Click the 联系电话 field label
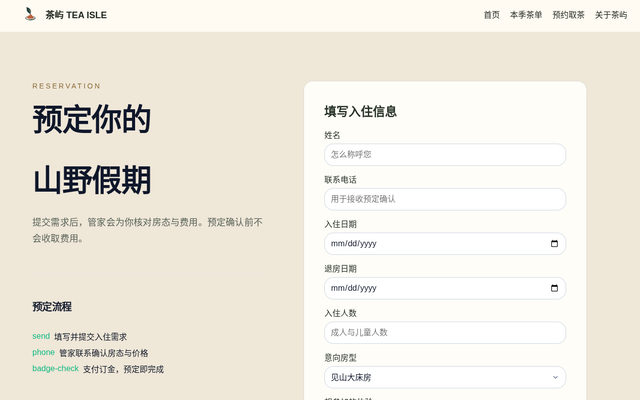 [340, 180]
